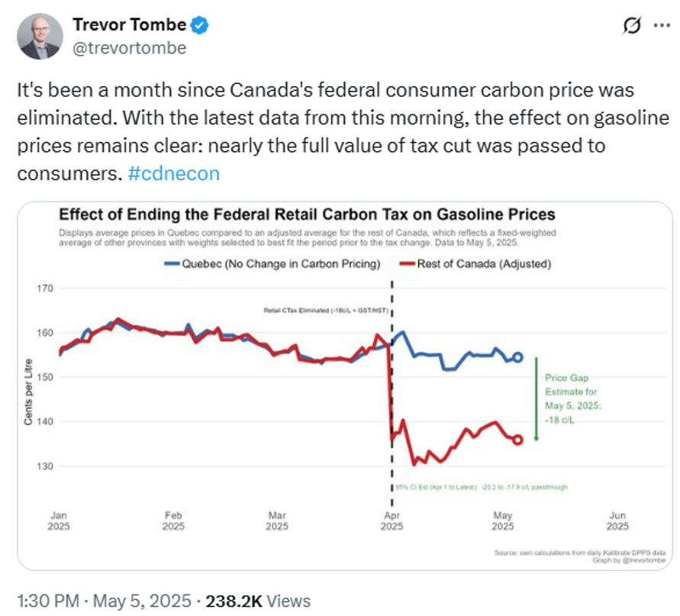Click the green Price Gap double arrow
This screenshot has width=680, height=616.
tap(536, 398)
